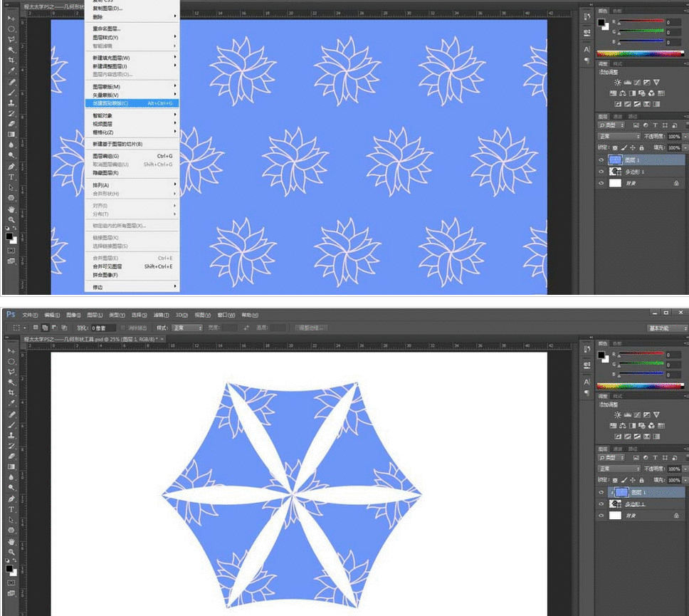Image resolution: width=689 pixels, height=616 pixels.
Task: Select the Type tool in the lower window's toolbar
Action: point(11,510)
